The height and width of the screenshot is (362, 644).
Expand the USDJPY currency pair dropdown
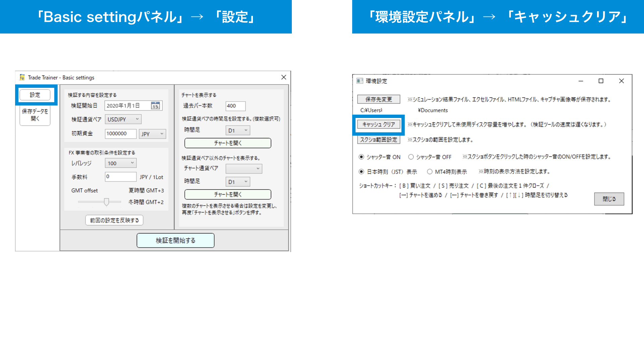click(123, 119)
